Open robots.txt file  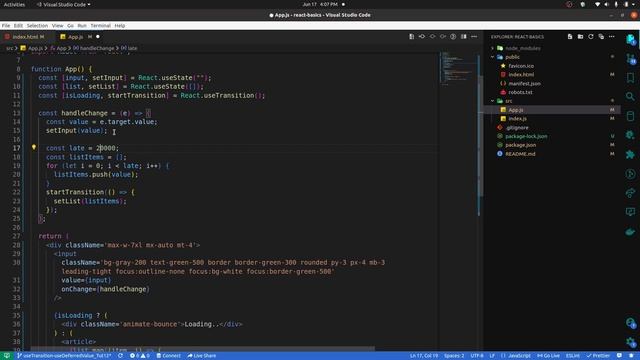click(520, 92)
